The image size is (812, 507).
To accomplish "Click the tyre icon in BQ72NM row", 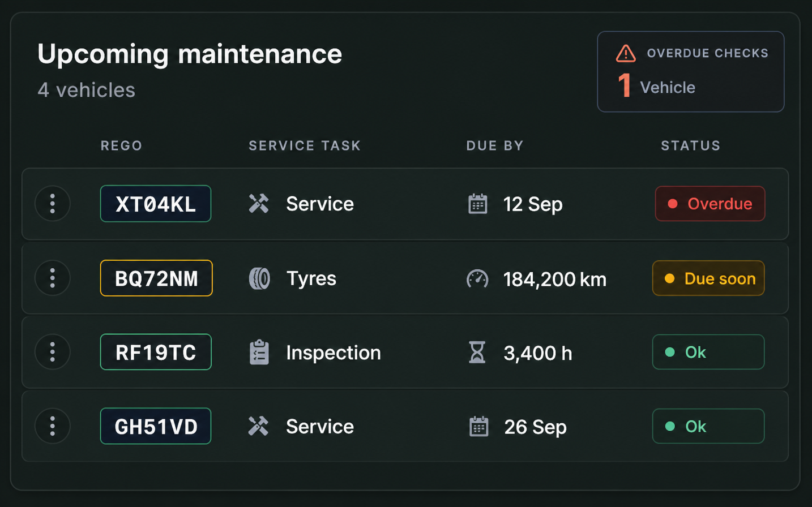I will click(x=259, y=278).
